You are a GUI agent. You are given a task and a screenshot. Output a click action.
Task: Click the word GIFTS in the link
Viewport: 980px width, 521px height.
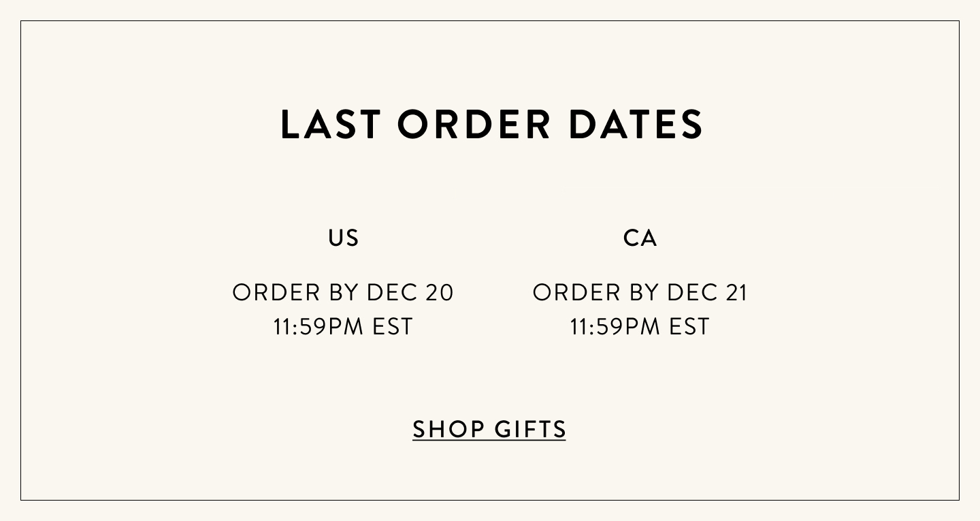click(531, 429)
